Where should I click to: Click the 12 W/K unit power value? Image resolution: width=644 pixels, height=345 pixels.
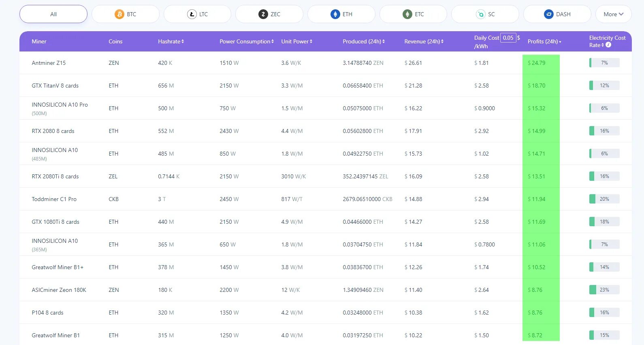click(x=290, y=290)
